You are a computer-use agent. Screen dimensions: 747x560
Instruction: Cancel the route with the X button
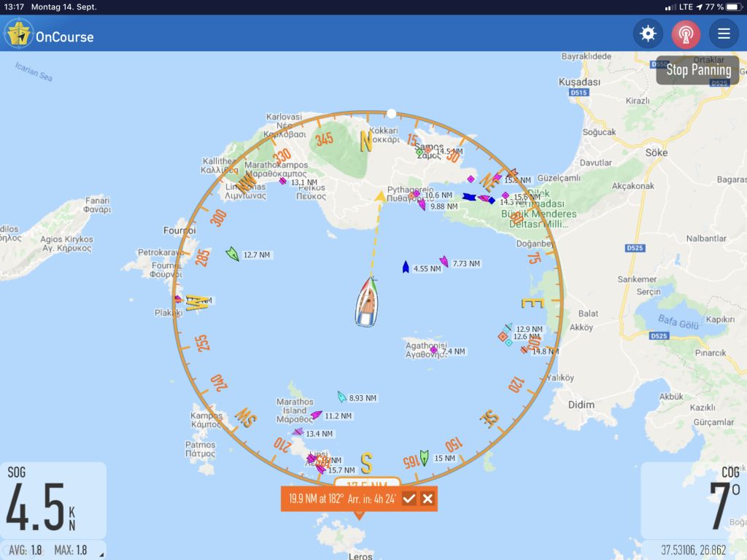point(427,499)
